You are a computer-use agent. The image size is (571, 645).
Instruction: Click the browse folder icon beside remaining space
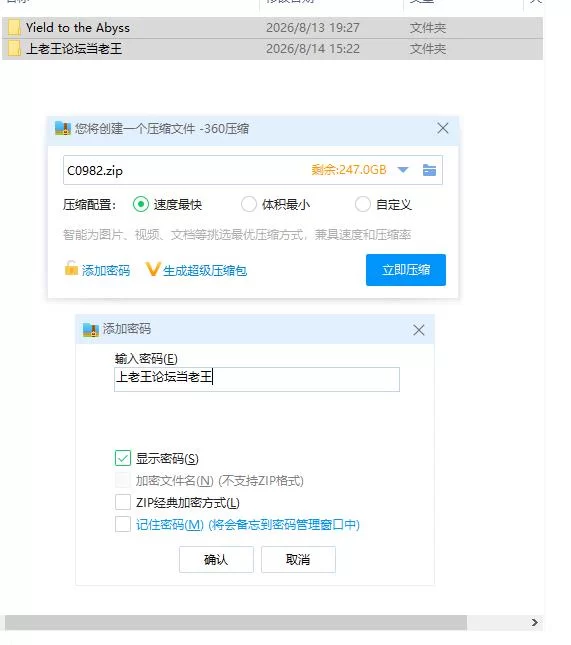(x=429, y=170)
